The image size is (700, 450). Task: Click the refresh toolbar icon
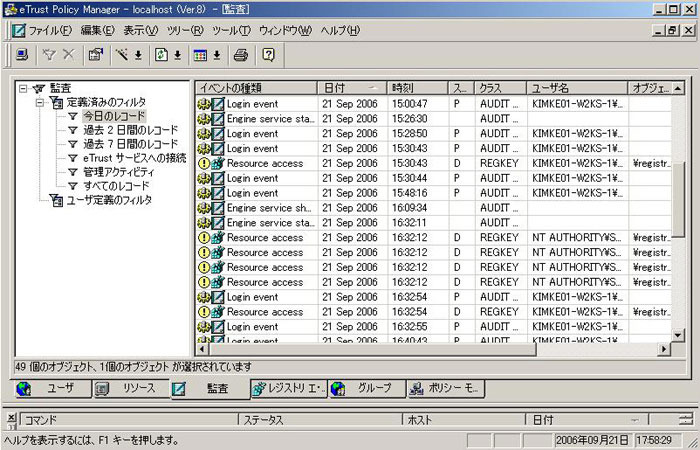(x=161, y=55)
